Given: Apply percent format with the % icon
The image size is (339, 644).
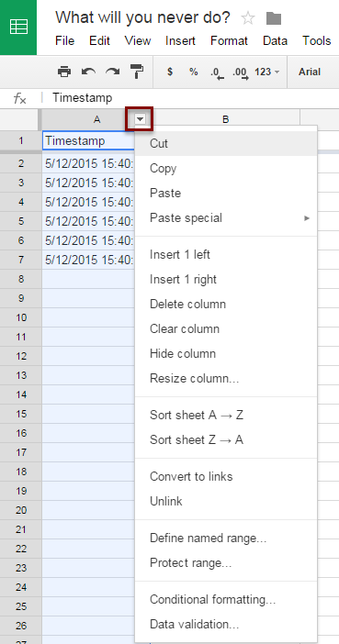Looking at the screenshot, I should point(193,72).
